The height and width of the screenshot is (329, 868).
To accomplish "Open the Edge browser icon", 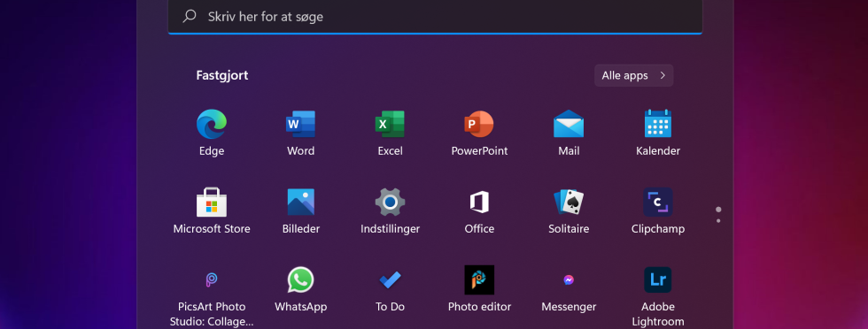I will coord(212,124).
